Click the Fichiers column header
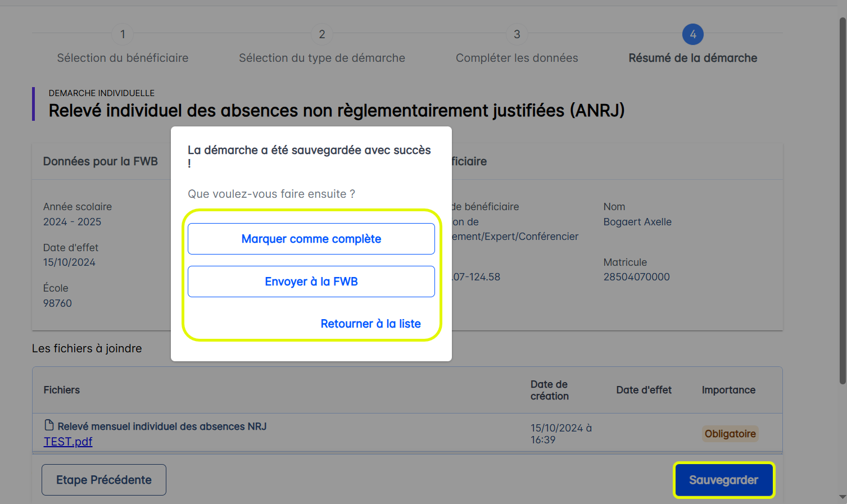847x504 pixels. 62,390
